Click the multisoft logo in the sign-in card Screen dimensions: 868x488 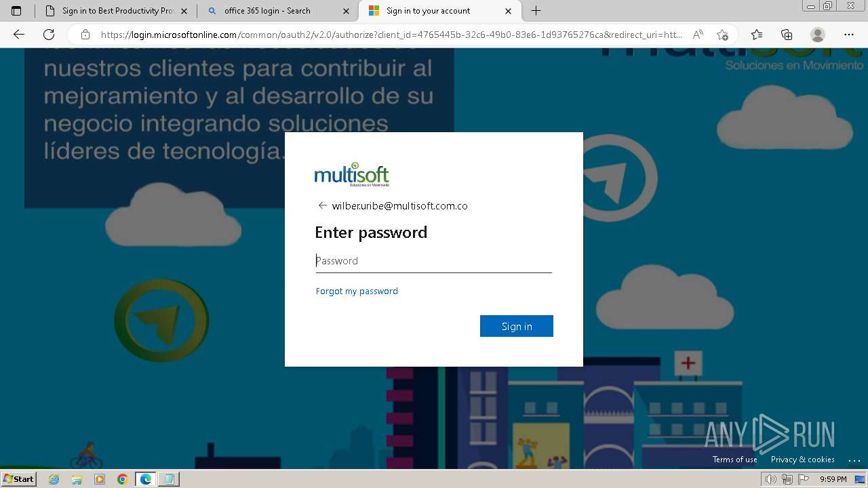352,175
